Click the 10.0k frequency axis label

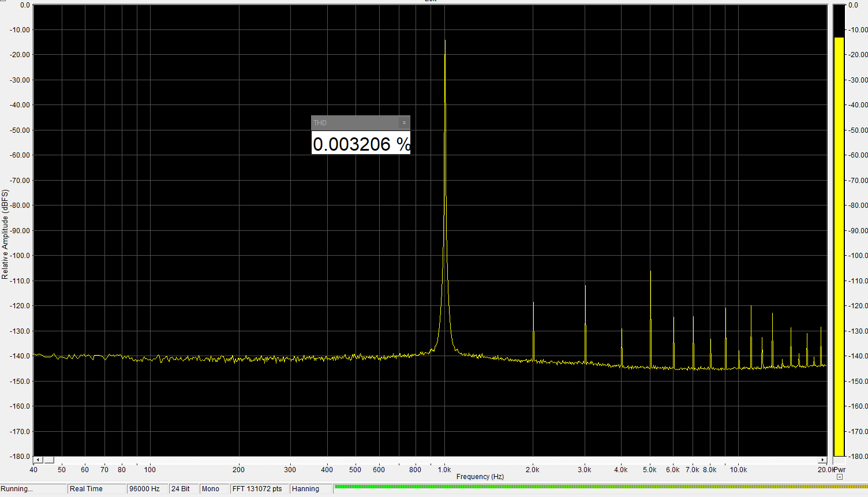tap(739, 470)
